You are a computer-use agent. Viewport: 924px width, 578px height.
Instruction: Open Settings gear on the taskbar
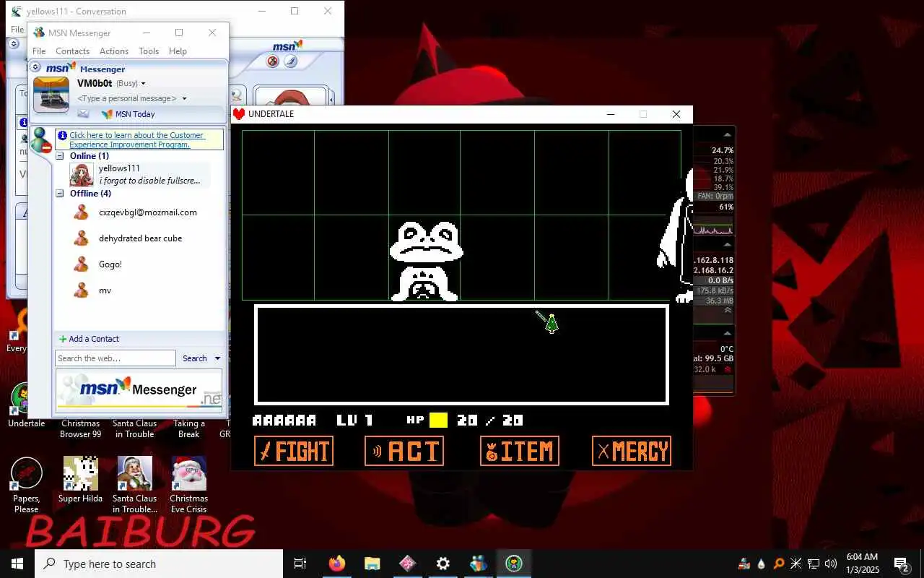(443, 564)
